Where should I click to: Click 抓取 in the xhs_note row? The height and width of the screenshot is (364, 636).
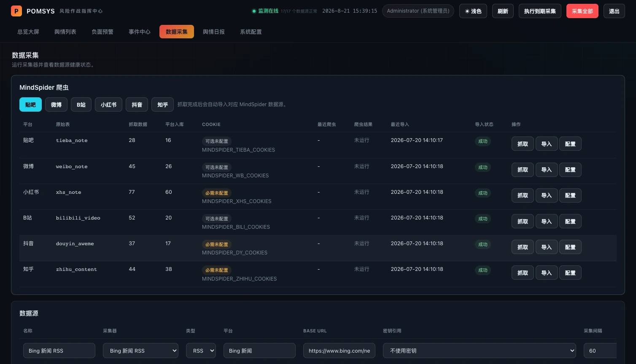(x=523, y=195)
